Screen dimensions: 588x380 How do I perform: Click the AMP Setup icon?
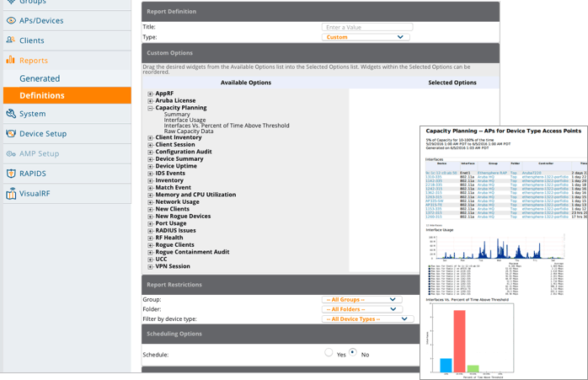click(x=10, y=154)
